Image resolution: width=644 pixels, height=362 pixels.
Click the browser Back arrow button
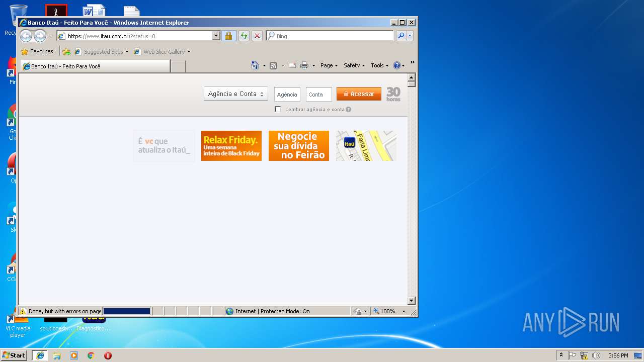pyautogui.click(x=26, y=36)
